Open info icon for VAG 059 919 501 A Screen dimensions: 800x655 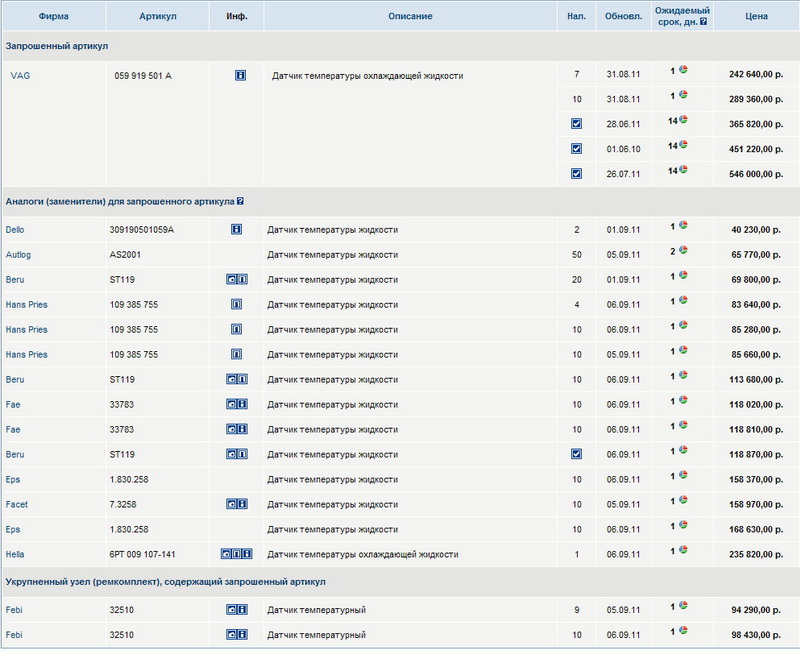(x=240, y=75)
